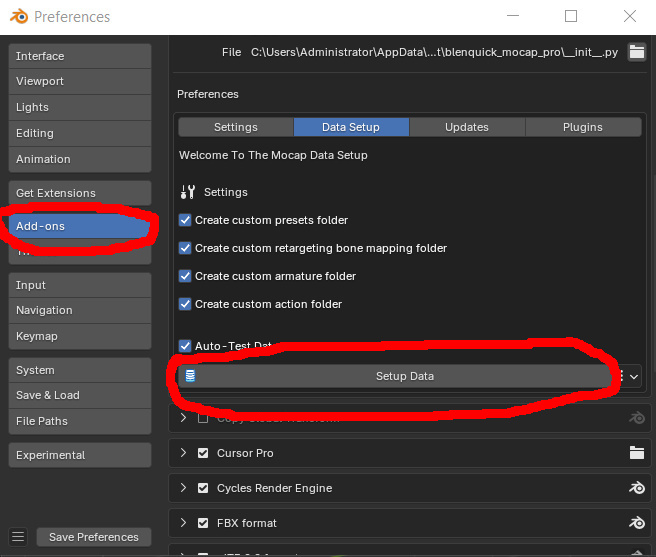This screenshot has width=656, height=557.
Task: Switch to the Updates tab
Action: [x=467, y=127]
